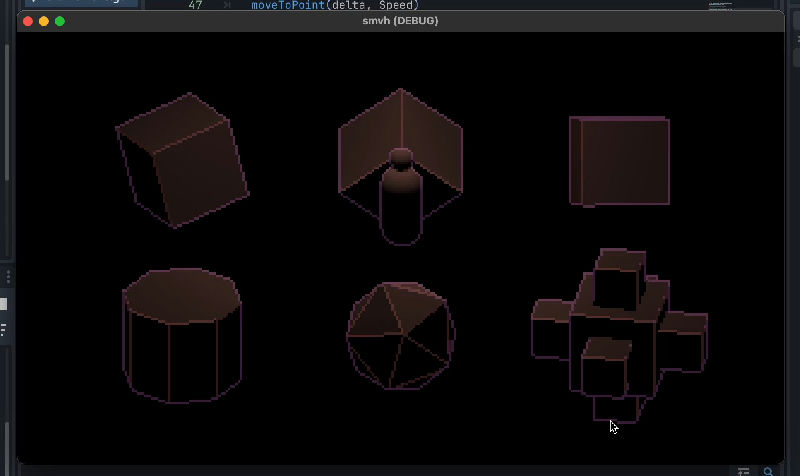The width and height of the screenshot is (800, 476).
Task: Click the filter lines icon beside the magnifier
Action: tap(744, 471)
